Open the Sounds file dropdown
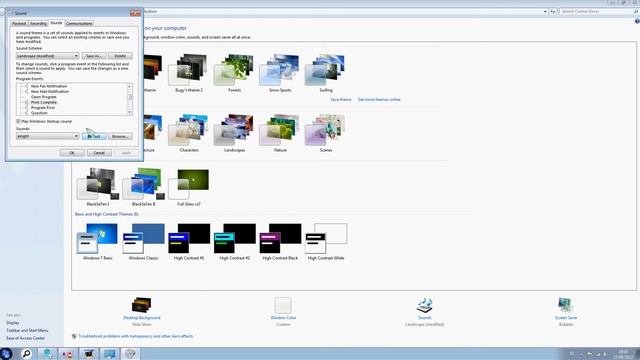Image resolution: width=640 pixels, height=360 pixels. pos(47,136)
